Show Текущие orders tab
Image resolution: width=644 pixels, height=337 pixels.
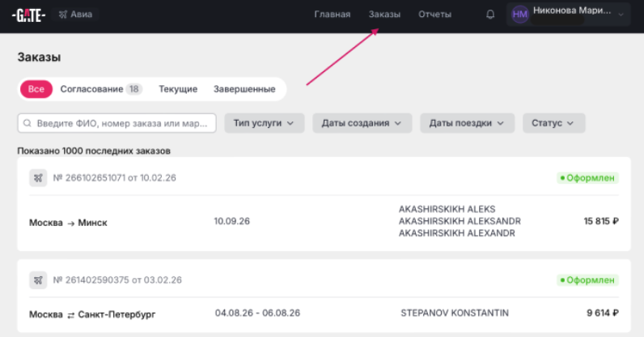click(x=178, y=89)
